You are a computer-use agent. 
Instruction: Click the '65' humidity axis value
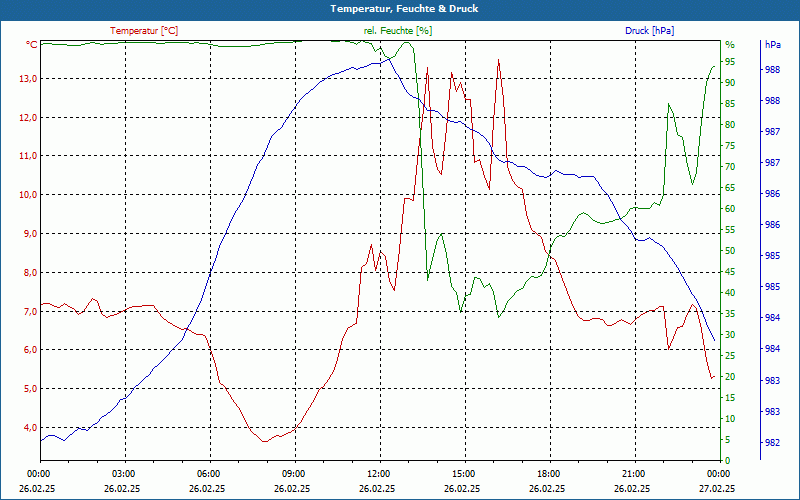pos(730,188)
